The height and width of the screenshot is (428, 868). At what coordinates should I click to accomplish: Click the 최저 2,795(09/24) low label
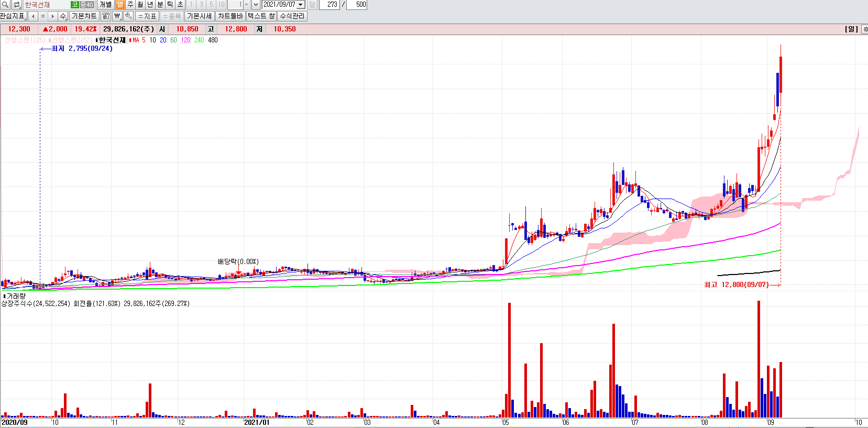tap(82, 49)
